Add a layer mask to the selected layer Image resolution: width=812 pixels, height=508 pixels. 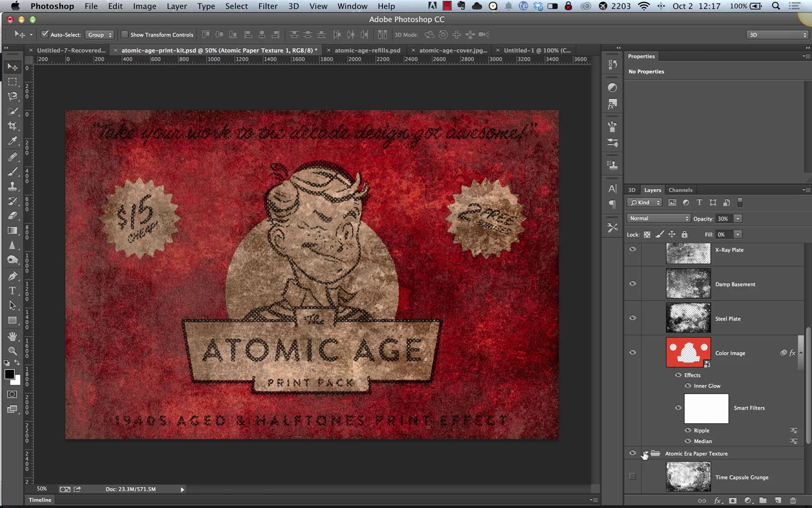(733, 500)
